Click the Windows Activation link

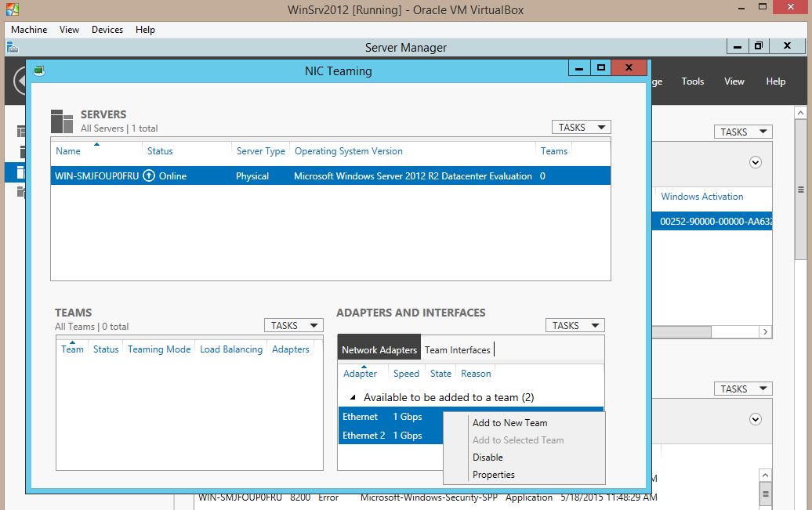tap(701, 197)
